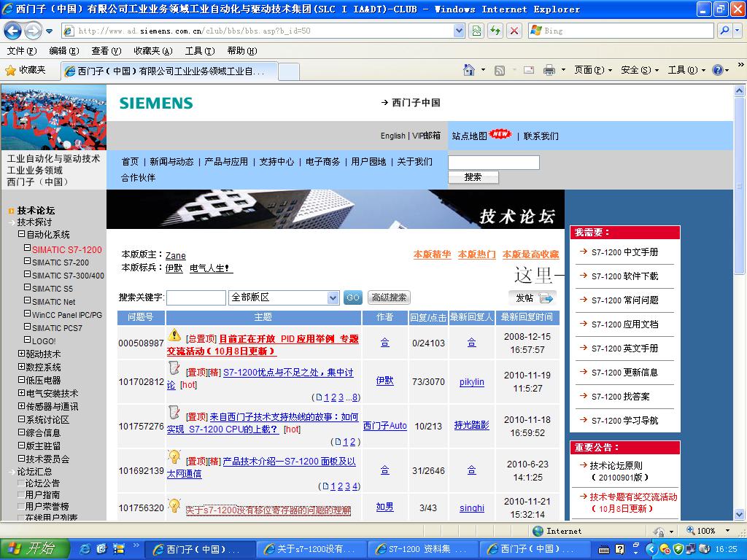Viewport: 747px width, 560px height.
Task: Click the IE Forward navigation arrow
Action: coord(33,31)
